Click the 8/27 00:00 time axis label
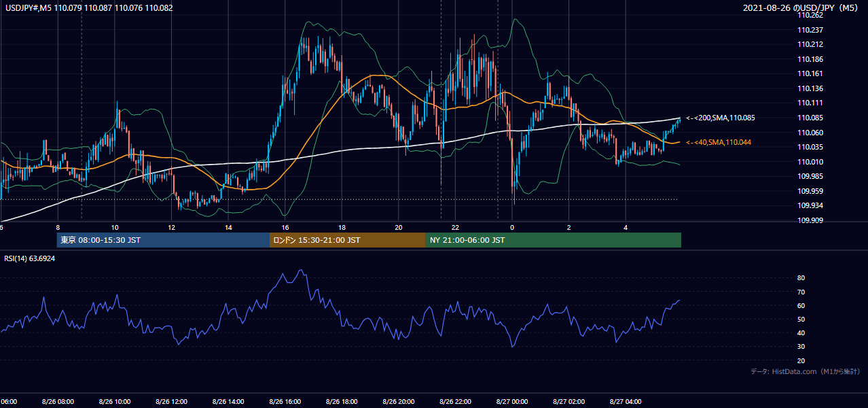Screen dimensions: 868x408 512,402
